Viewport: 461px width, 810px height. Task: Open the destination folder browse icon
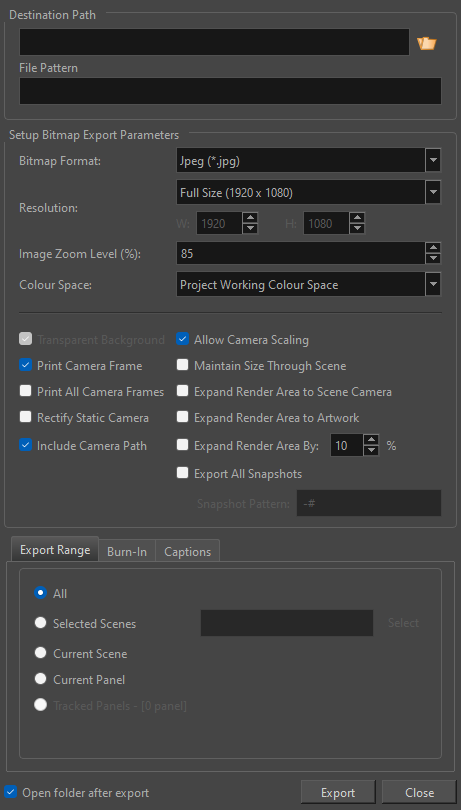point(427,43)
